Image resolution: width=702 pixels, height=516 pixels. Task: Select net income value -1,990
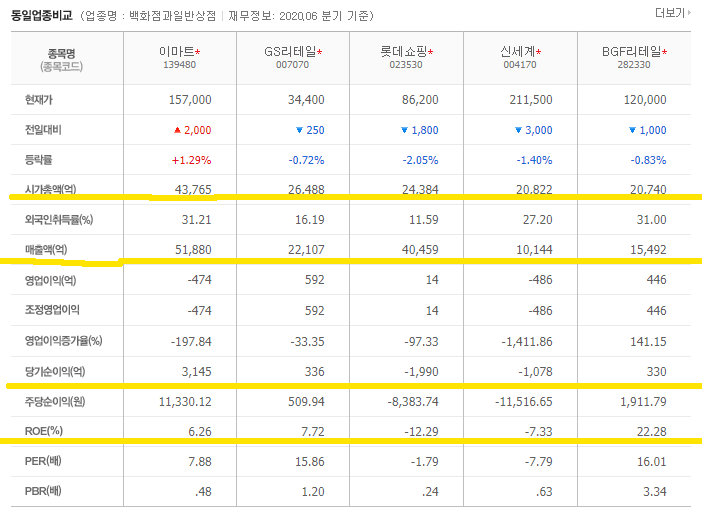[421, 372]
